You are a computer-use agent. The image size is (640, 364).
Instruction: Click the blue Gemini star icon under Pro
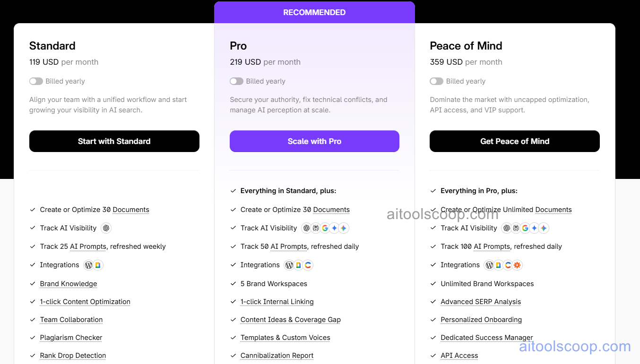click(334, 228)
